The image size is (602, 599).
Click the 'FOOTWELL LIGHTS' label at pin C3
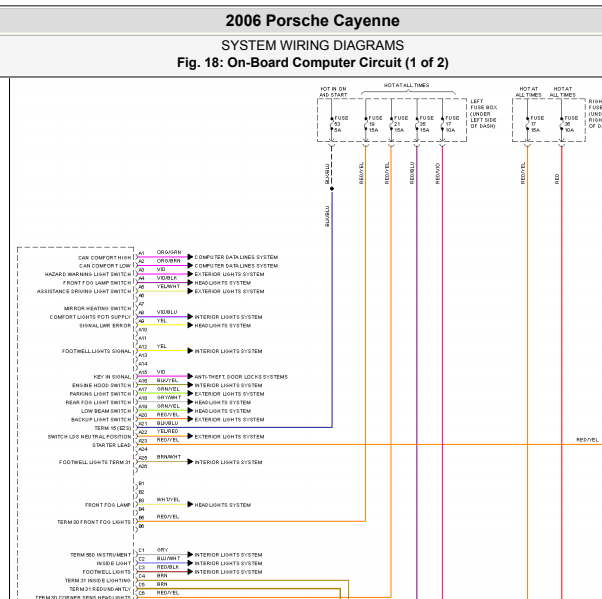107,572
